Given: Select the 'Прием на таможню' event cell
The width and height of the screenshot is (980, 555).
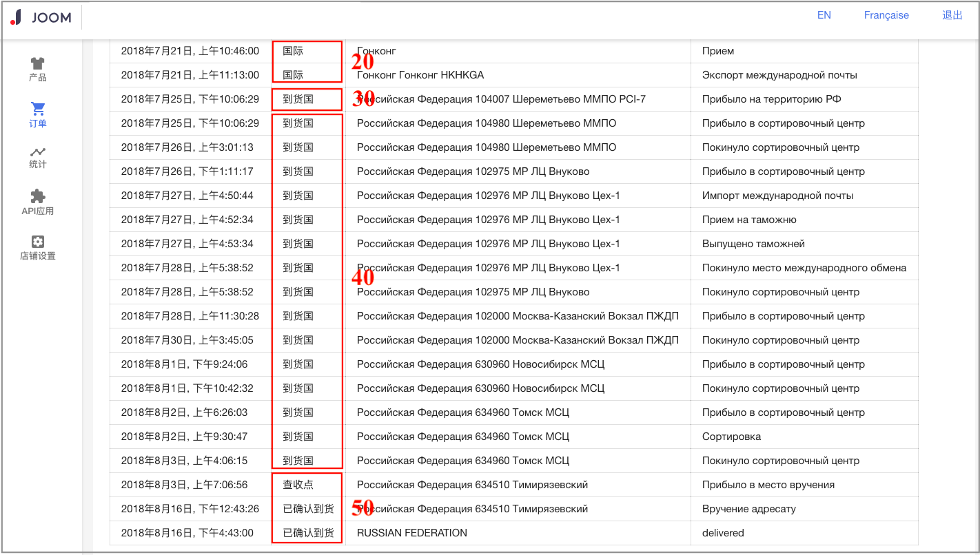Looking at the screenshot, I should (x=749, y=220).
